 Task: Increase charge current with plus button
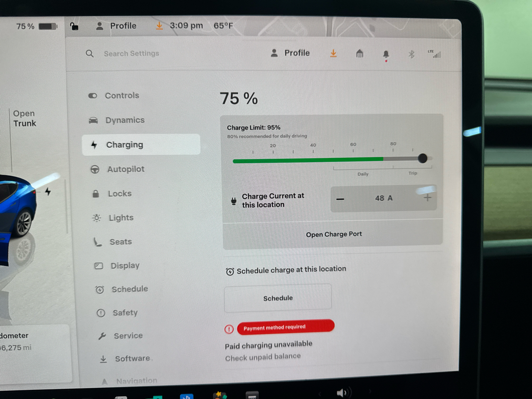tap(427, 198)
